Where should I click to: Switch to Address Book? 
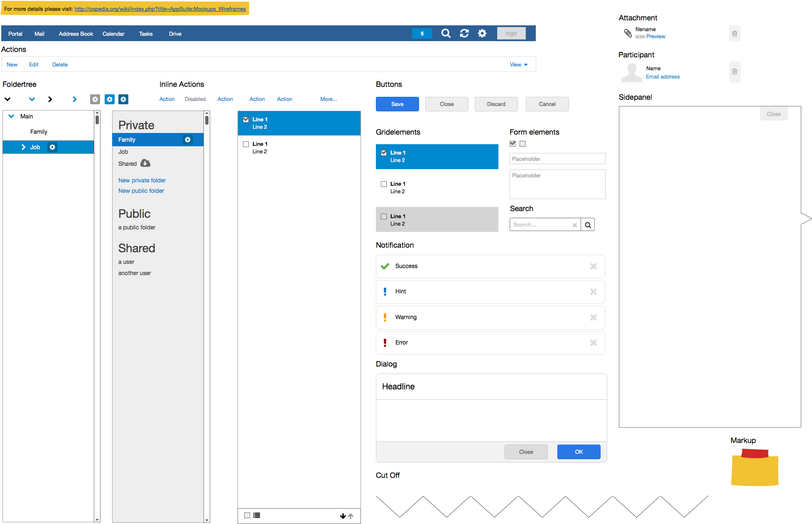pyautogui.click(x=76, y=34)
